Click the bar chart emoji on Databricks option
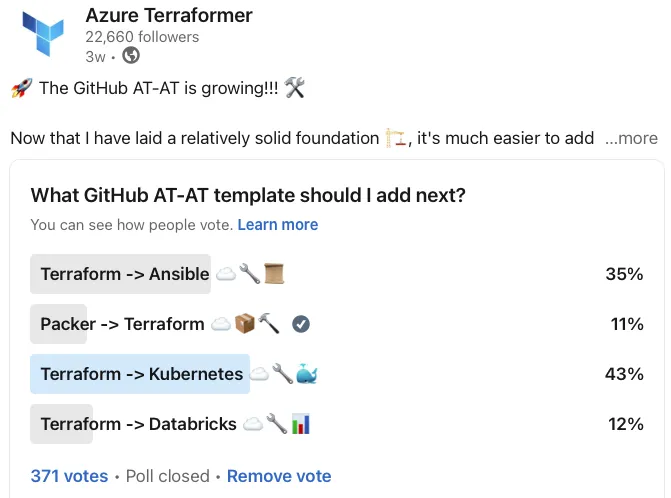Screen dimensions: 671x498 tap(301, 424)
